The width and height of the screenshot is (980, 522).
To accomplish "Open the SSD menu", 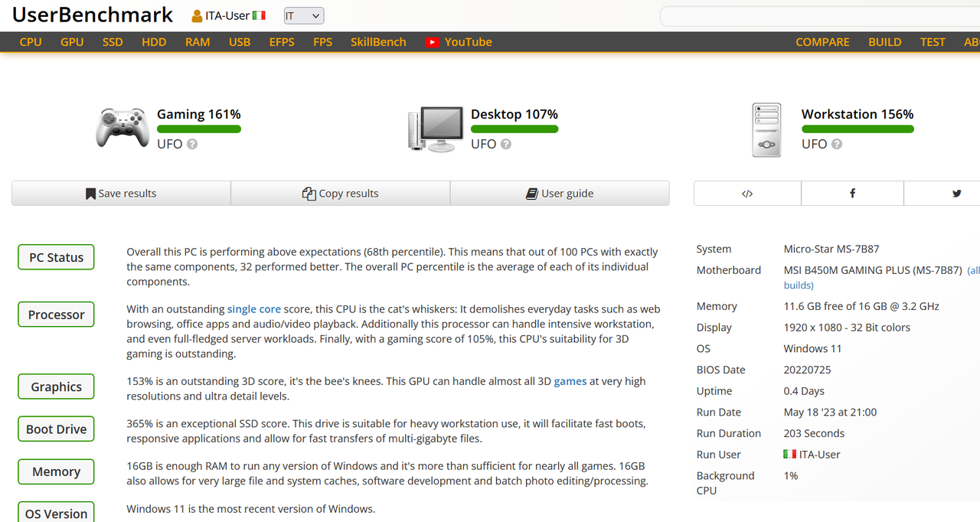I will (x=113, y=42).
